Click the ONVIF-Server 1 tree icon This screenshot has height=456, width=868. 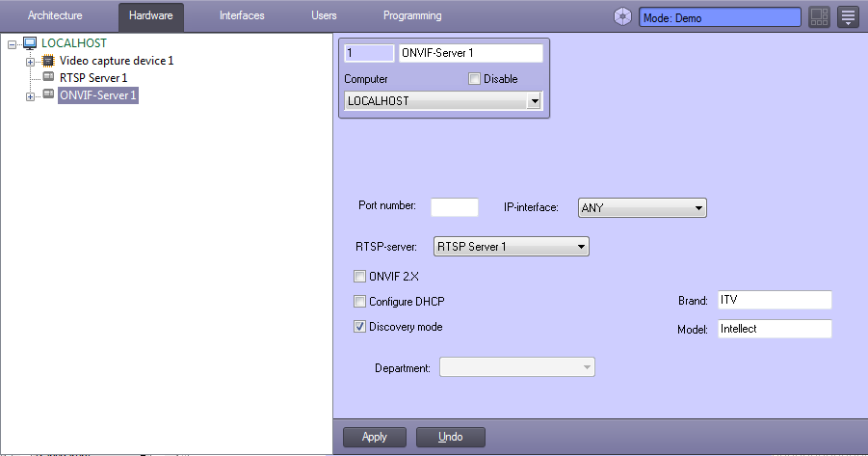pyautogui.click(x=48, y=94)
